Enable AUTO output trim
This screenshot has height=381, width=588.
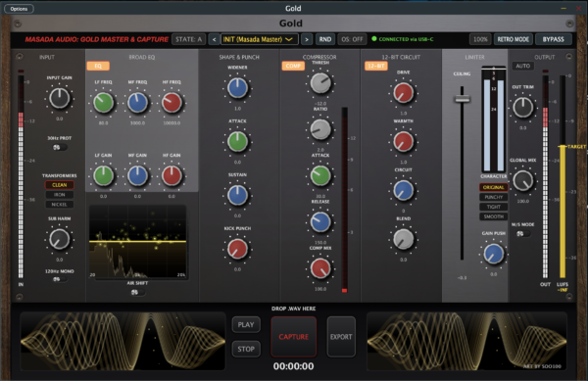[x=522, y=66]
